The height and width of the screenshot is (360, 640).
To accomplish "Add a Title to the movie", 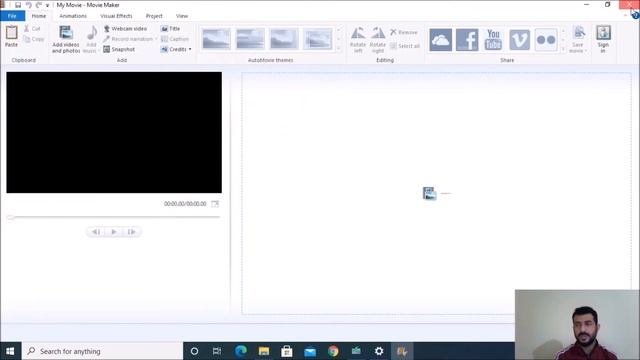I will [170, 29].
